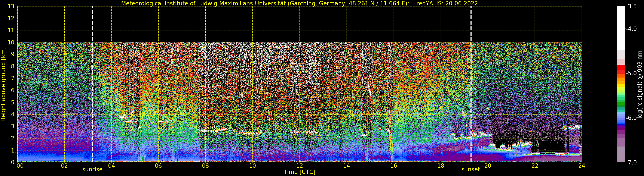
Task: Click the '9.' height axis tick label
Action: (13, 55)
